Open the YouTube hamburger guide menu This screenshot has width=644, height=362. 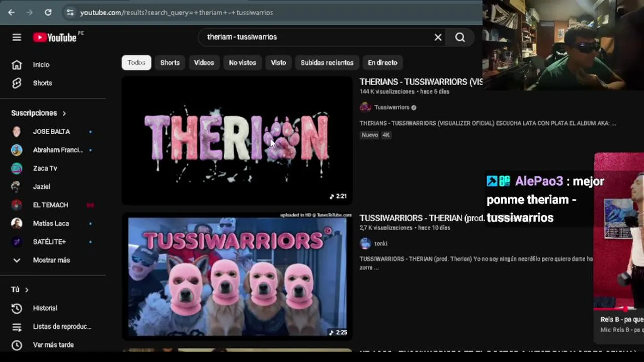coord(17,37)
